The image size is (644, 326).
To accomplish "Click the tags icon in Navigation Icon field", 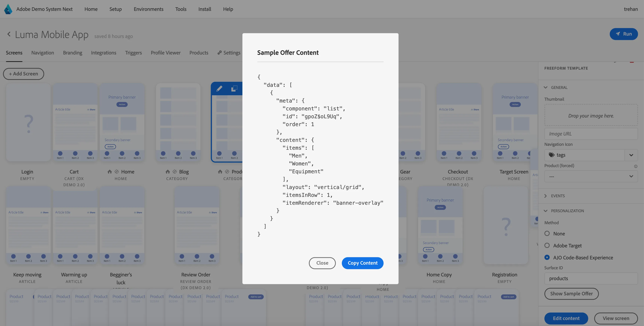I will point(552,155).
